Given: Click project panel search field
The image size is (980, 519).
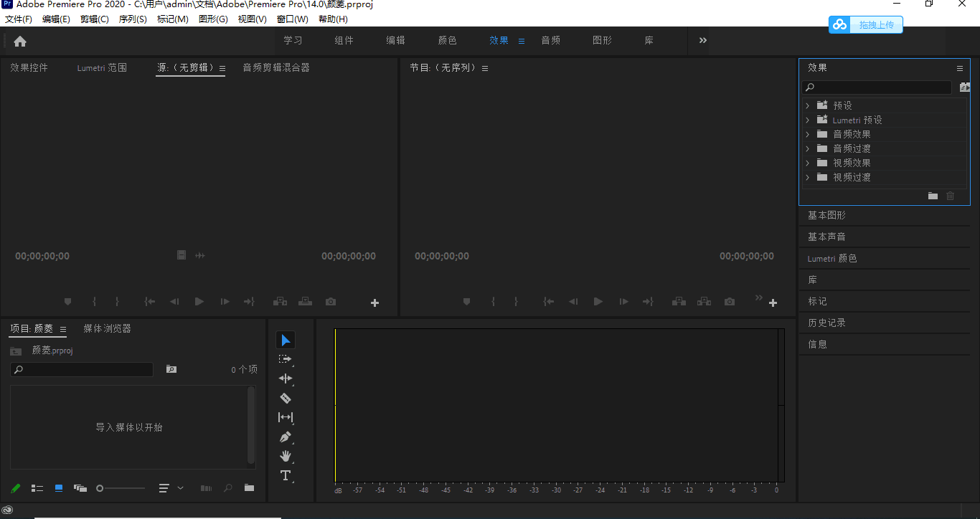Looking at the screenshot, I should 82,369.
